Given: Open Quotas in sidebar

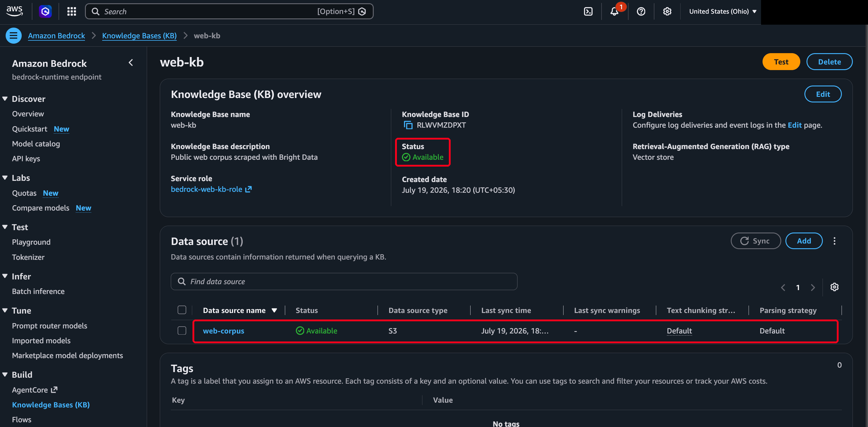Looking at the screenshot, I should pos(24,193).
